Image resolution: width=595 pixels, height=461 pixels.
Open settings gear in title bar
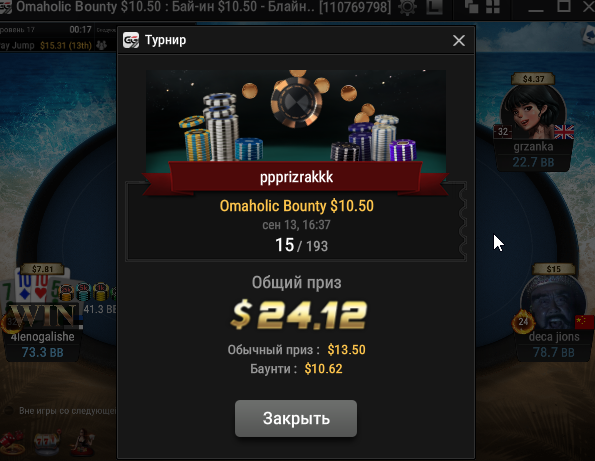[x=407, y=7]
